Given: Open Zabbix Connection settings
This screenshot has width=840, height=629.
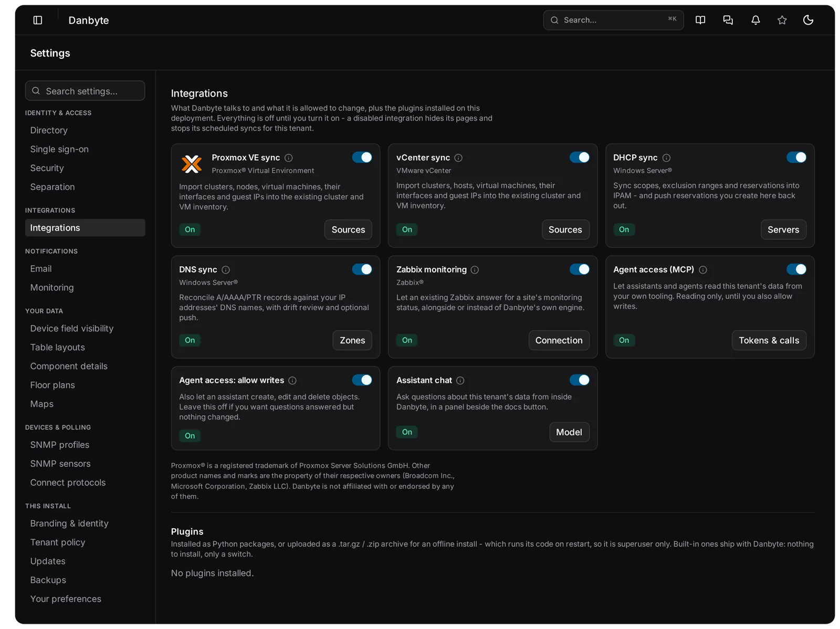Looking at the screenshot, I should [559, 340].
